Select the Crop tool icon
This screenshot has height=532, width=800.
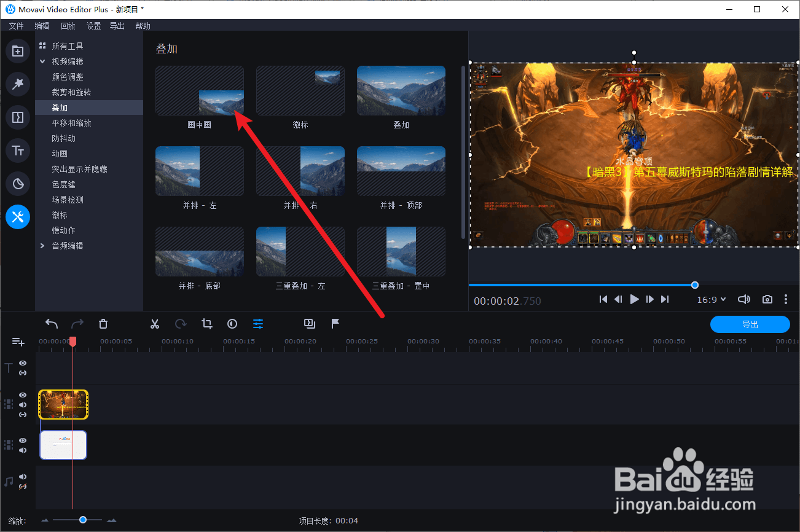pos(206,324)
